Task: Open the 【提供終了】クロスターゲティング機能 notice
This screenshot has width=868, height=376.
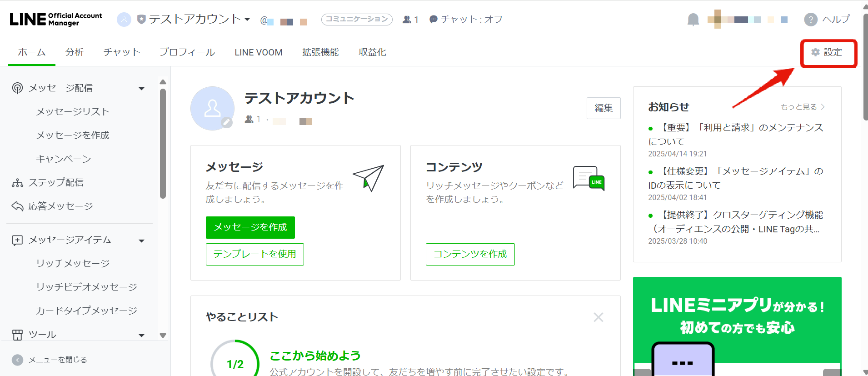Action: 736,222
